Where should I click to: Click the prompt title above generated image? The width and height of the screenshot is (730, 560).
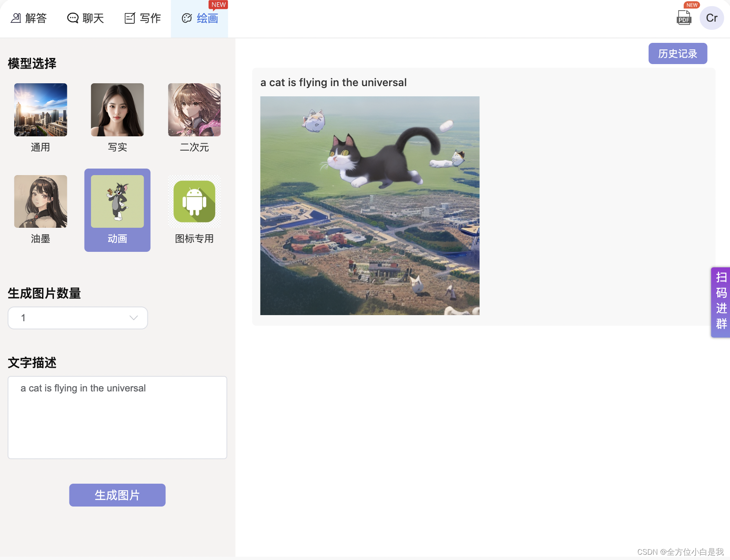[334, 82]
